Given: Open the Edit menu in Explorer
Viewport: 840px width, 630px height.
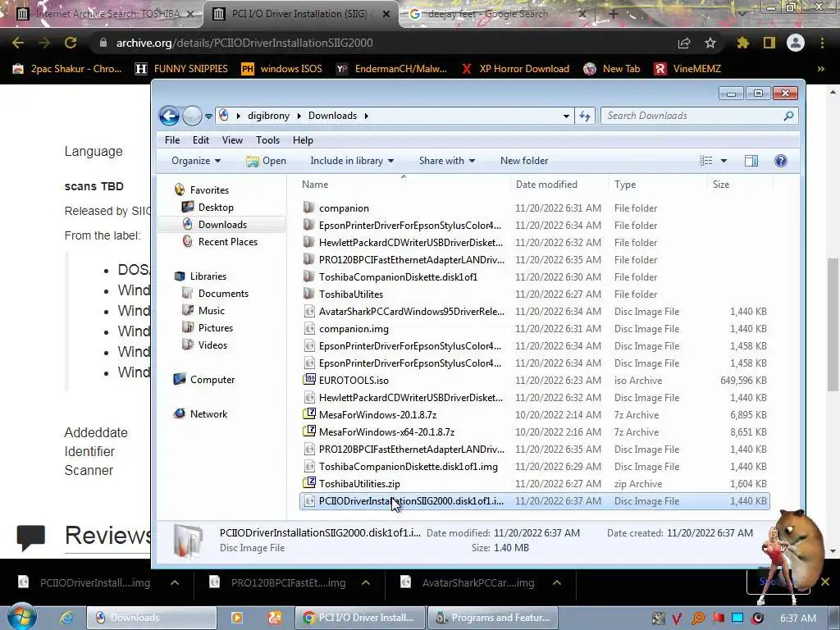Looking at the screenshot, I should [201, 140].
